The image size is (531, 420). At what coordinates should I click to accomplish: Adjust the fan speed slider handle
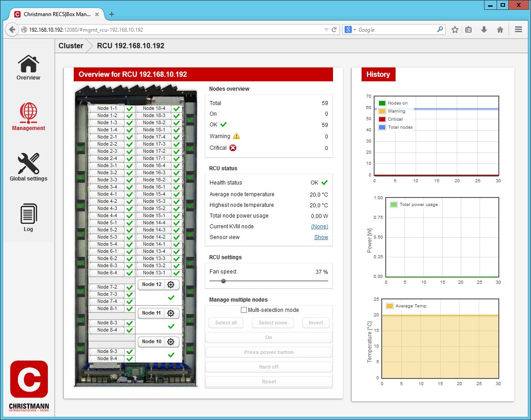pos(223,281)
